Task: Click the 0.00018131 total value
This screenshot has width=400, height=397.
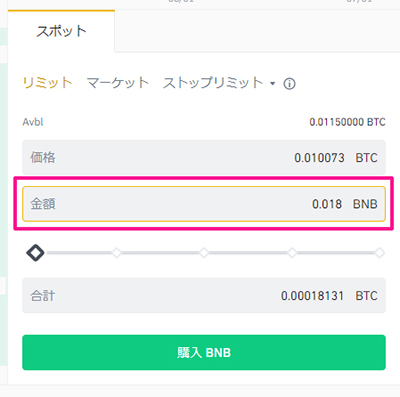Action: [312, 296]
